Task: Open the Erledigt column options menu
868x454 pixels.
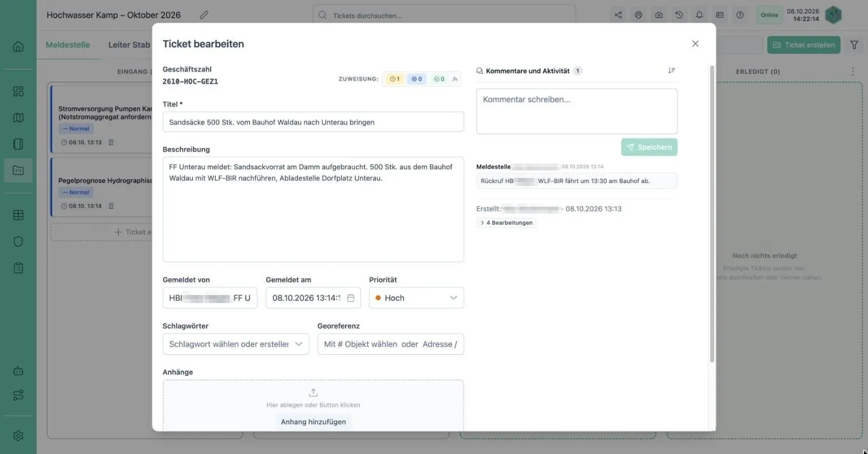Action: pyautogui.click(x=852, y=72)
